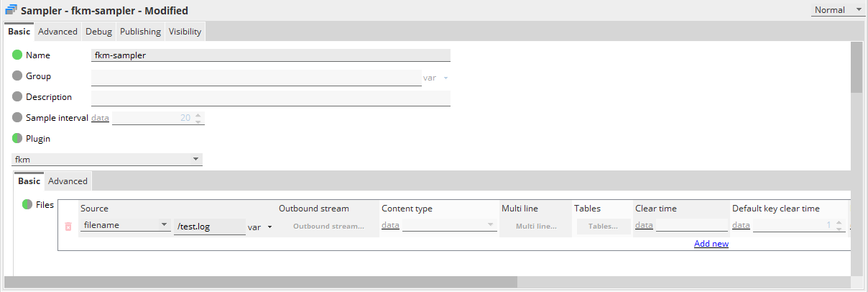This screenshot has width=868, height=292.
Task: Click the Tables... button
Action: coord(602,227)
